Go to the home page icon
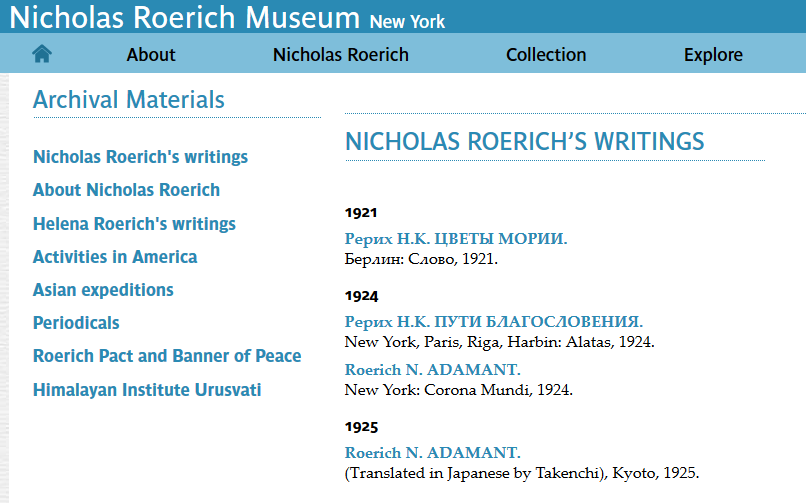 point(42,54)
